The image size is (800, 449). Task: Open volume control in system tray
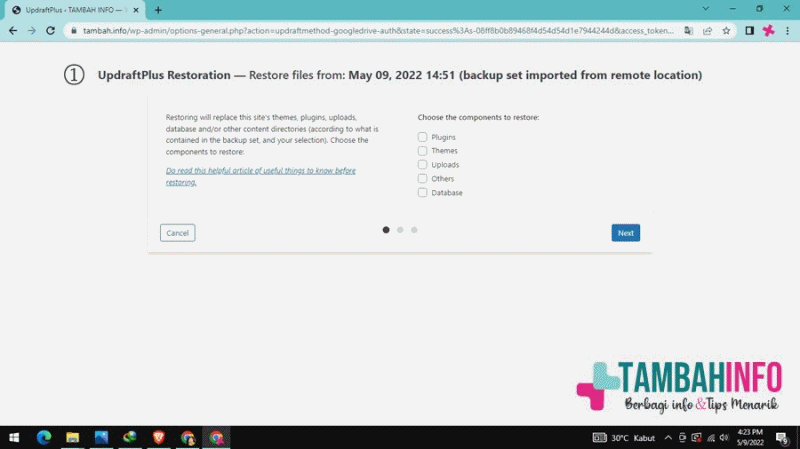pyautogui.click(x=724, y=438)
